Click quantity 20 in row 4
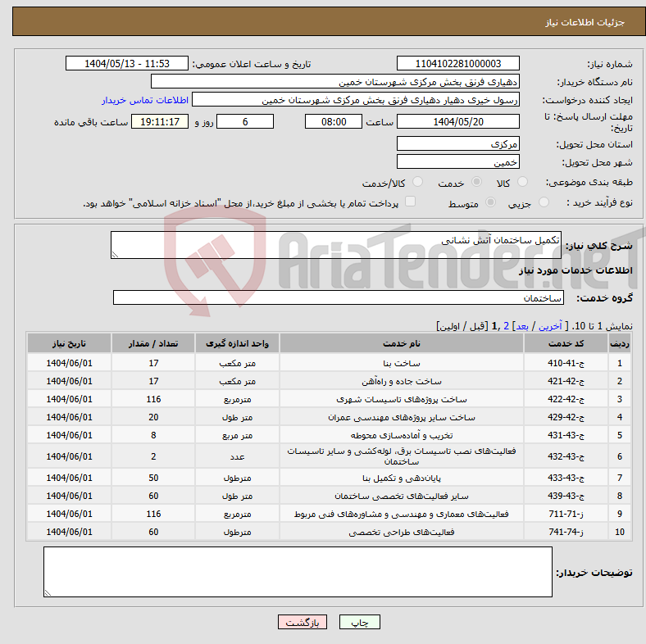Screen dimensions: 646x644 point(153,418)
